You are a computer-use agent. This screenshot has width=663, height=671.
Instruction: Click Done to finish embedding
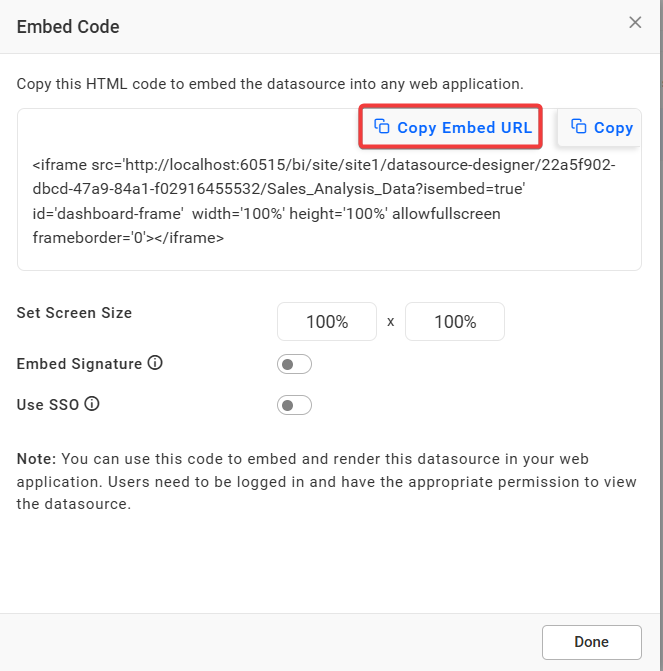point(592,642)
